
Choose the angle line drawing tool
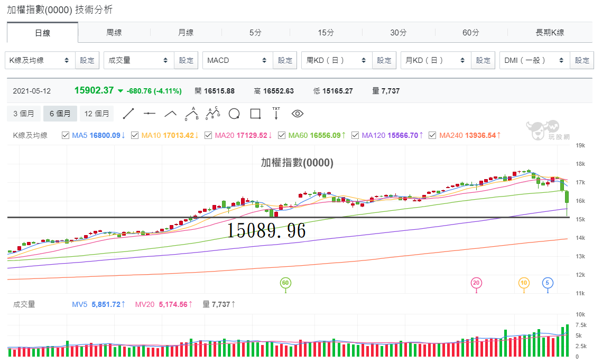(171, 114)
